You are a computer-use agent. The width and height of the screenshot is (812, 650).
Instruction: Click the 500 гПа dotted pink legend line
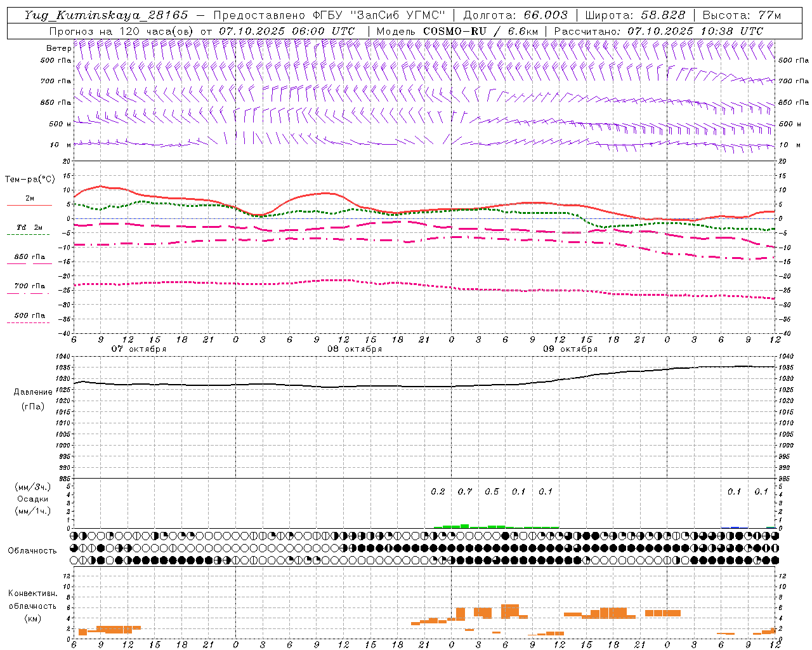pos(28,322)
